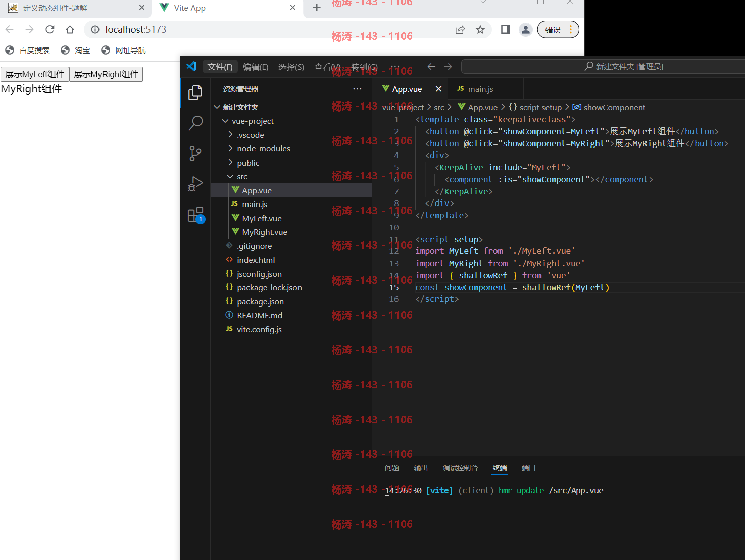
Task: Bookmark this page star icon
Action: click(x=480, y=30)
